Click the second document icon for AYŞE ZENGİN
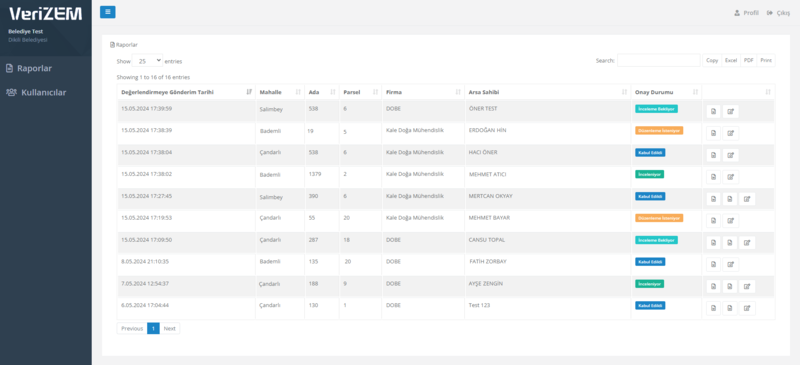Viewport: 800px width, 365px height. pyautogui.click(x=730, y=286)
